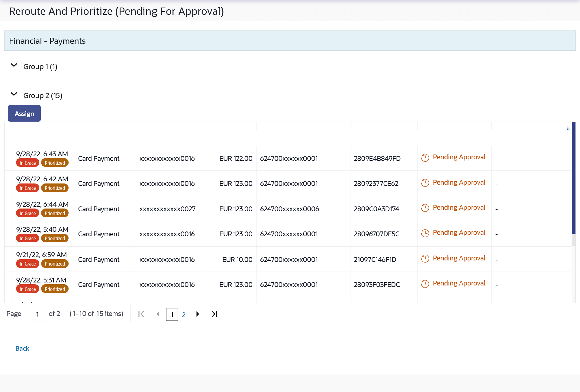Click the first page icon in pagination
The image size is (580, 392).
141,314
